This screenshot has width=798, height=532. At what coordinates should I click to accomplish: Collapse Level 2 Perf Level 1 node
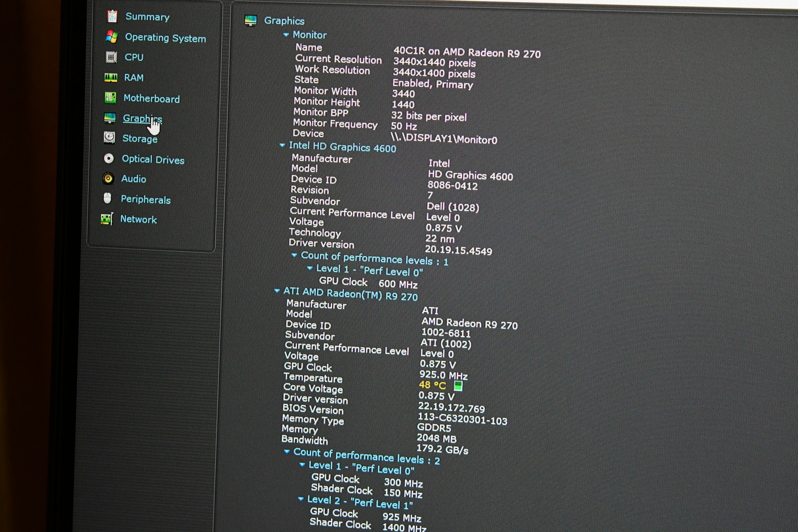[301, 499]
